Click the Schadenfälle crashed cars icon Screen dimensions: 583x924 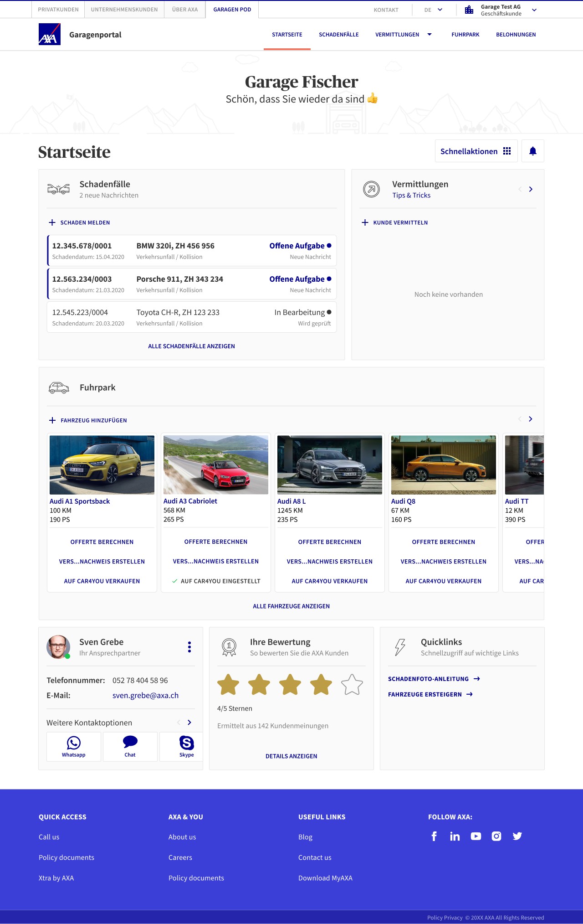[59, 189]
